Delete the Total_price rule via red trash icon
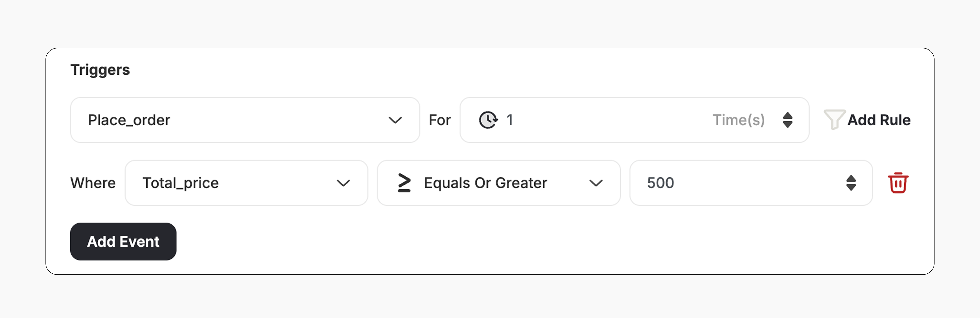Viewport: 980px width, 318px height. pyautogui.click(x=898, y=183)
